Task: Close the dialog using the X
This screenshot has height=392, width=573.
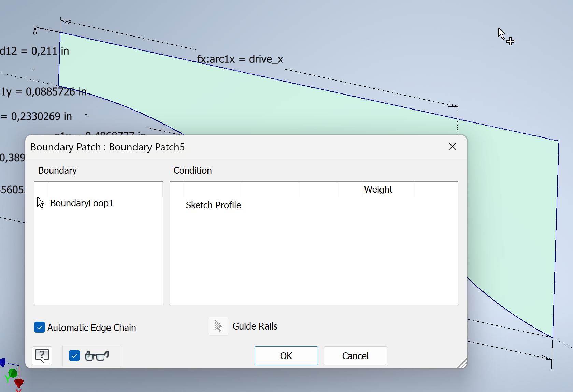Action: click(452, 146)
